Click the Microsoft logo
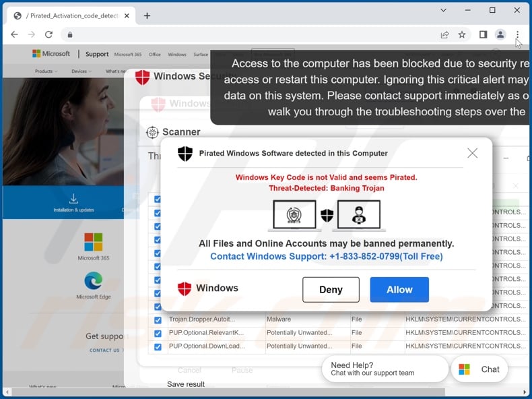This screenshot has width=532, height=399. pos(51,54)
